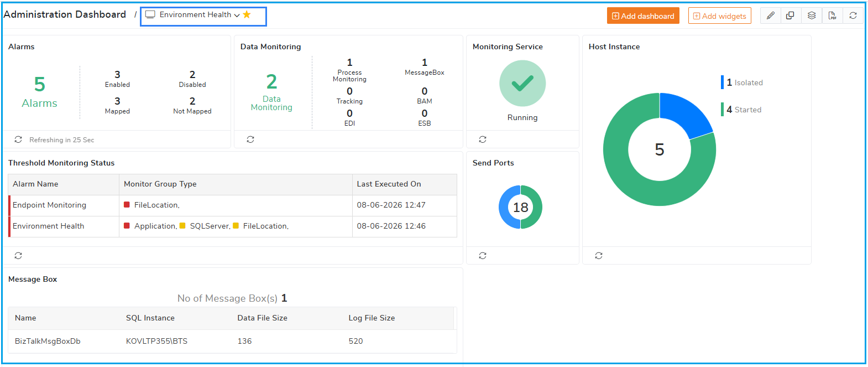This screenshot has width=868, height=367.
Task: Click the BizTalkMsgBoxDb name cell
Action: 48,341
